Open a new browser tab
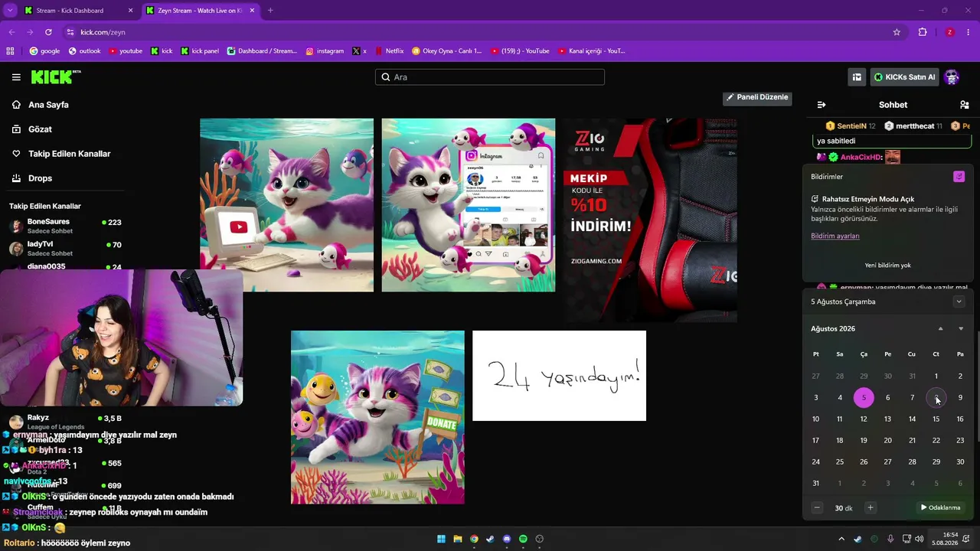The width and height of the screenshot is (980, 551). point(270,11)
